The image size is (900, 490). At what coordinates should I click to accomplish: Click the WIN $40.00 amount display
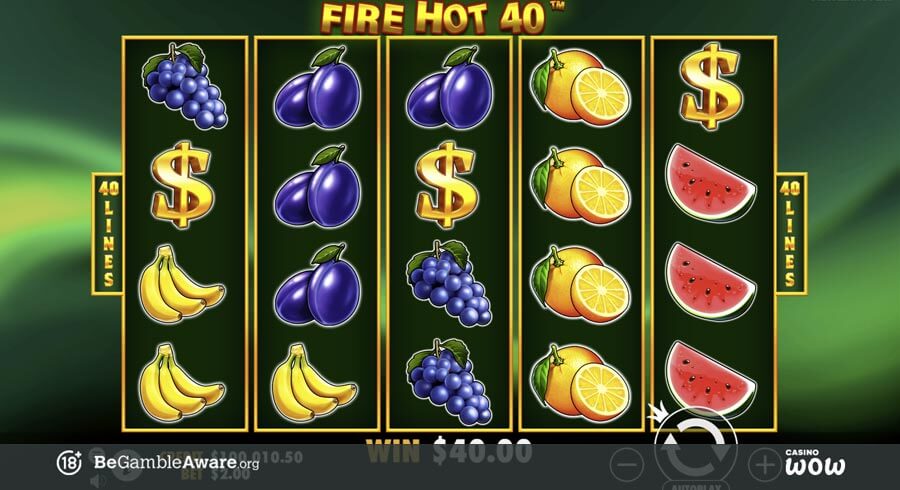pos(449,452)
